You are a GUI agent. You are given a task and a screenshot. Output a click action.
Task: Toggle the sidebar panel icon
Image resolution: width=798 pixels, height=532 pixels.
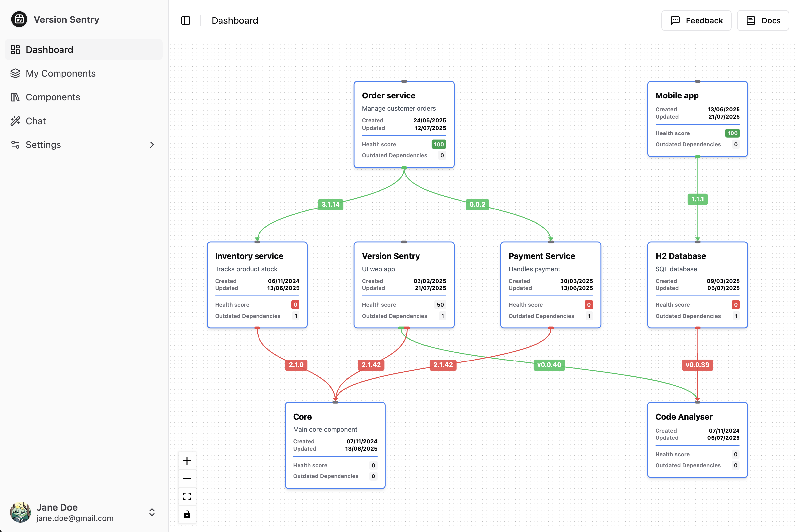point(186,21)
